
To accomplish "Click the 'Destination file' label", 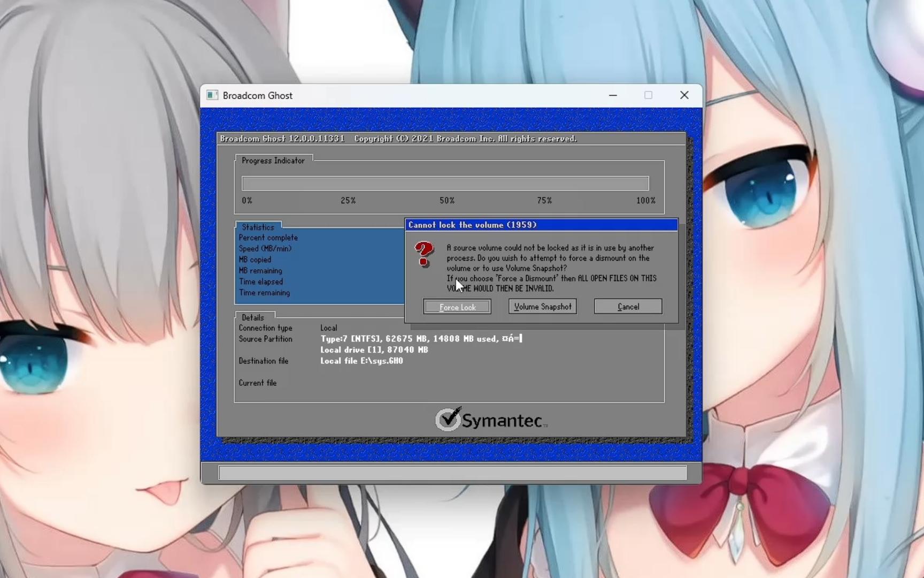I will [x=264, y=361].
